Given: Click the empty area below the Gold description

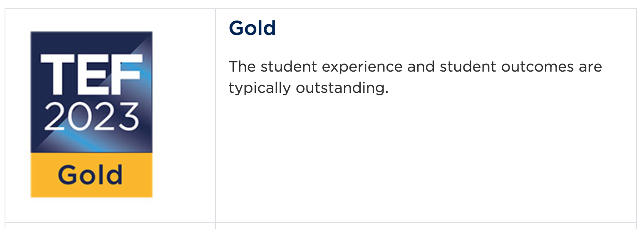Looking at the screenshot, I should (416, 158).
